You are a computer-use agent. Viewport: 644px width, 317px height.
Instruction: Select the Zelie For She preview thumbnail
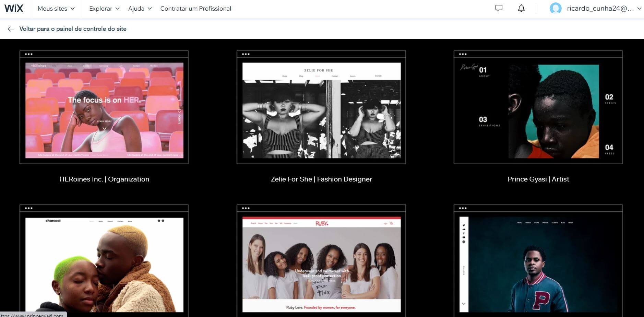click(321, 110)
